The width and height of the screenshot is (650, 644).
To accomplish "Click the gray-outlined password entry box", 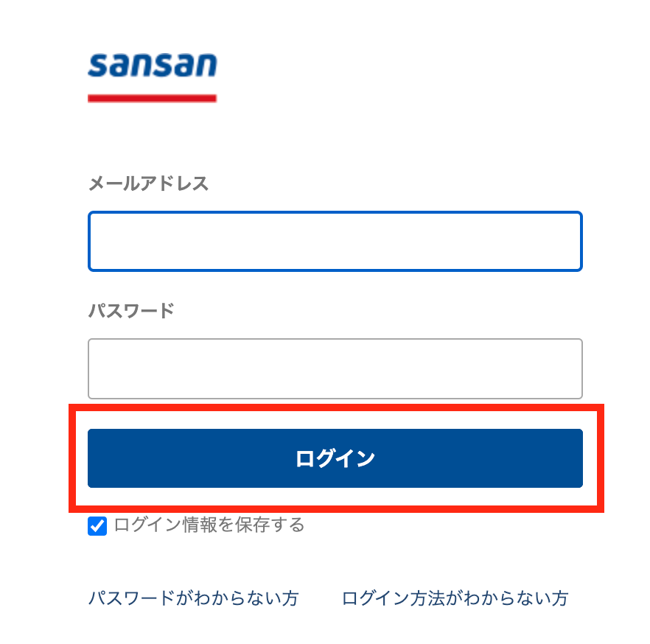I will pyautogui.click(x=335, y=368).
